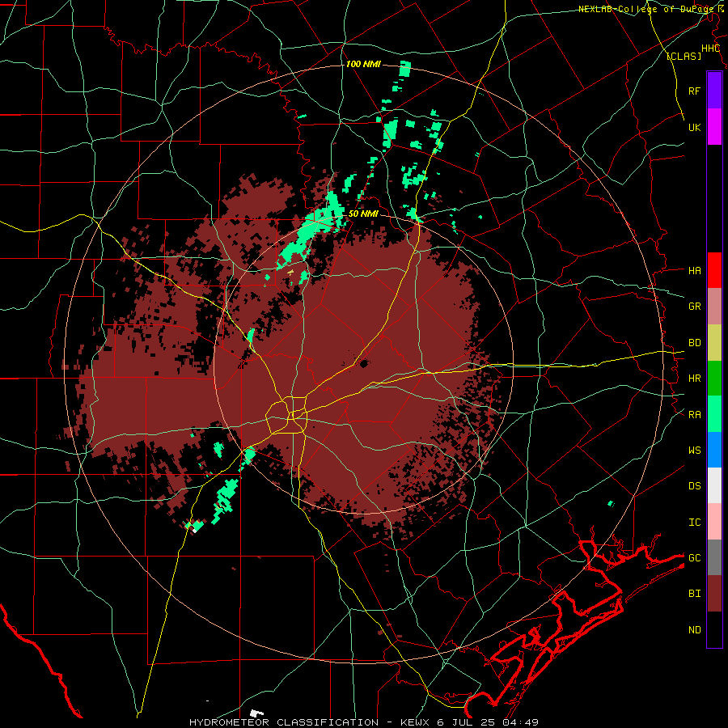Click the "HYDROMETEOR CLASSIFICATION" title text
Image resolution: width=728 pixels, height=728 pixels.
(284, 722)
